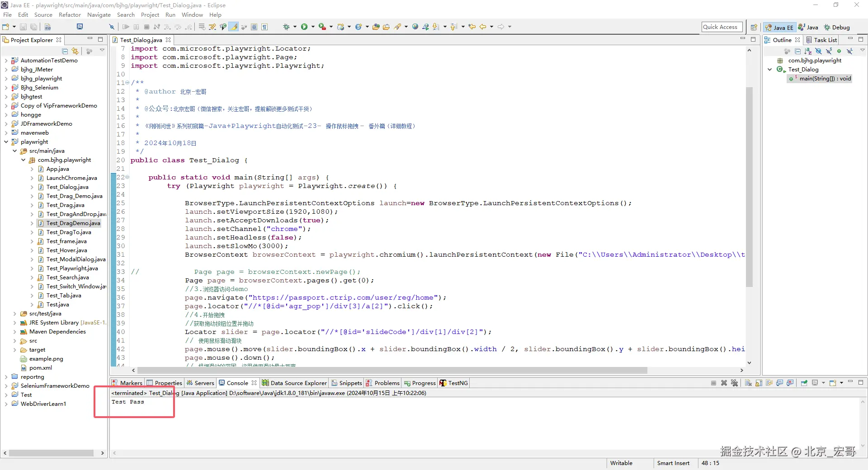Toggle Hide Static Members in Outline
The height and width of the screenshot is (470, 868).
[829, 51]
